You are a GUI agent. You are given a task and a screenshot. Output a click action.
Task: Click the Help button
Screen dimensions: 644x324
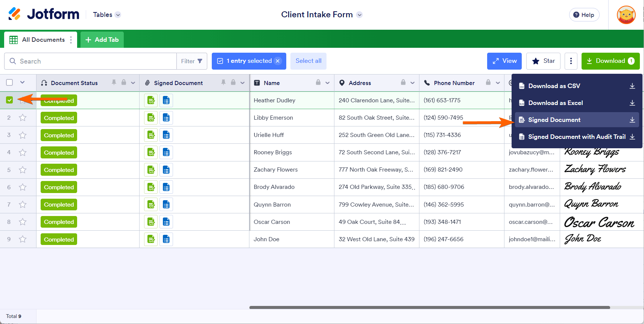(x=584, y=15)
